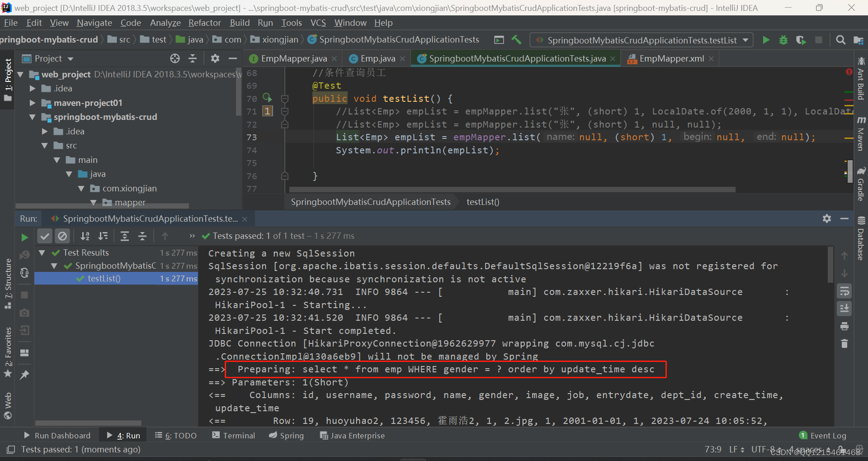Expand the inner .idea folder under springboot-mybatis-crud

(x=44, y=131)
